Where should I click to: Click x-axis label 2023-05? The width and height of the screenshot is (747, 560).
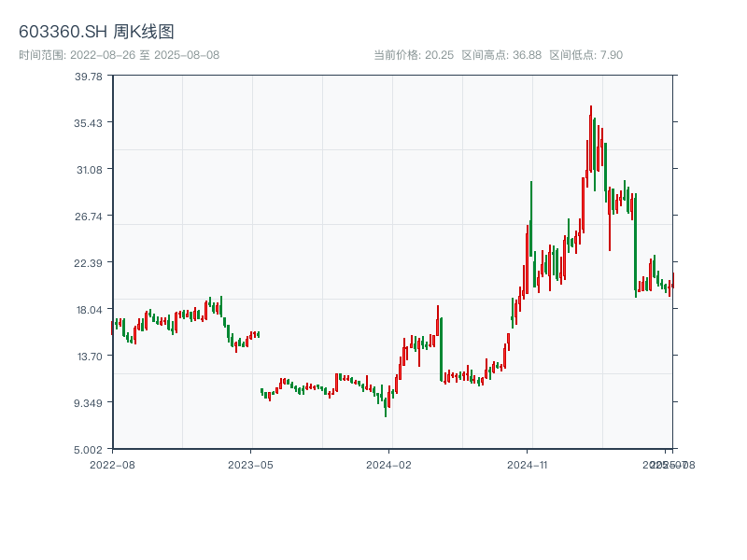coord(250,465)
